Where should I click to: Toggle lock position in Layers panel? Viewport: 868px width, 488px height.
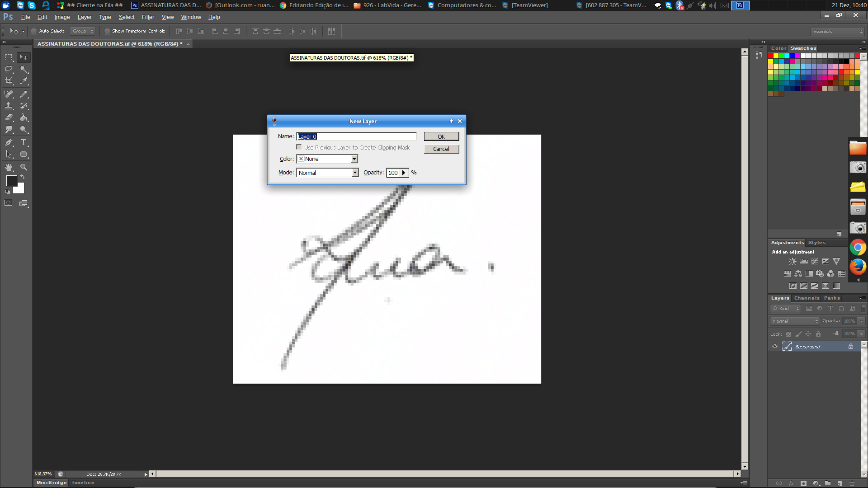[x=808, y=334]
